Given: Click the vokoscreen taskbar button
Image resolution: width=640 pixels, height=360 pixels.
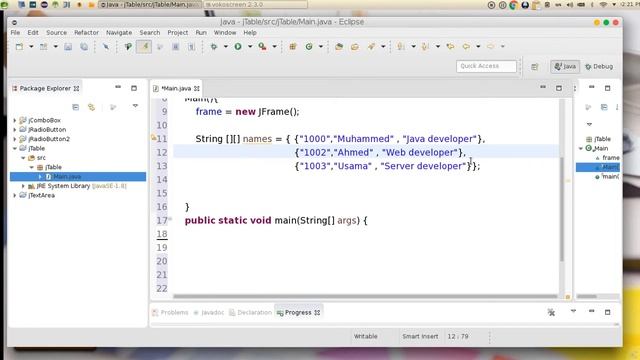Looking at the screenshot, I should [255, 4].
